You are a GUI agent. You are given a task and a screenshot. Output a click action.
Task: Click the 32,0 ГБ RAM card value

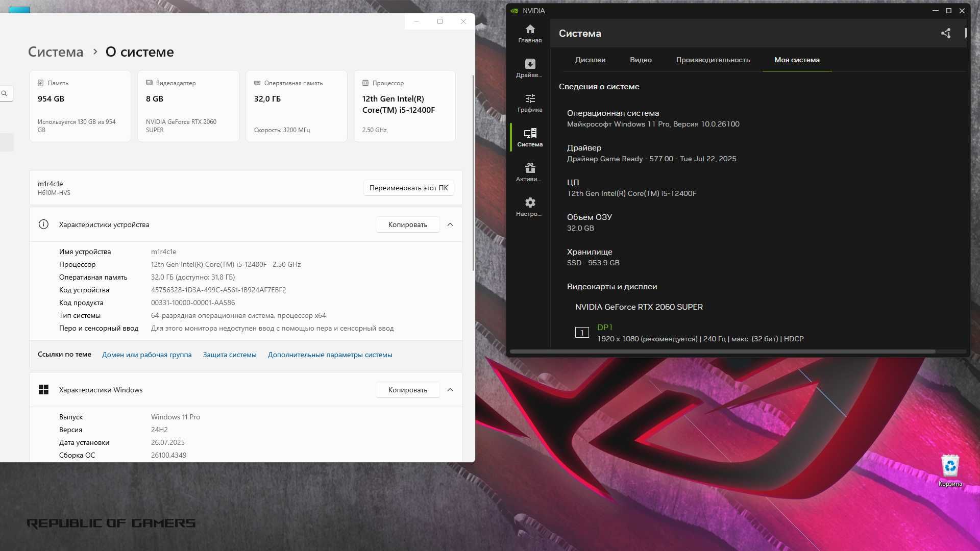pyautogui.click(x=267, y=99)
